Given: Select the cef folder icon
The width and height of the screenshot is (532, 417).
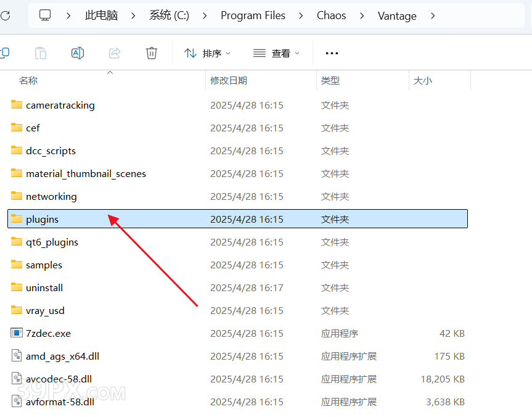Looking at the screenshot, I should pyautogui.click(x=17, y=127).
